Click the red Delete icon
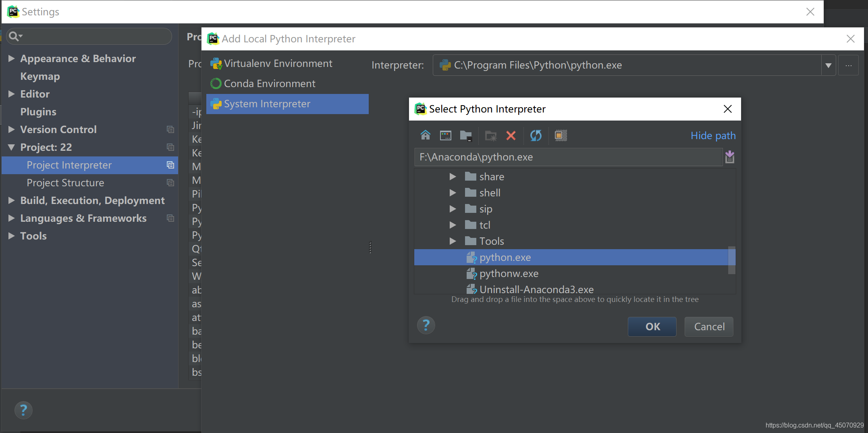Viewport: 868px width, 433px height. 511,135
